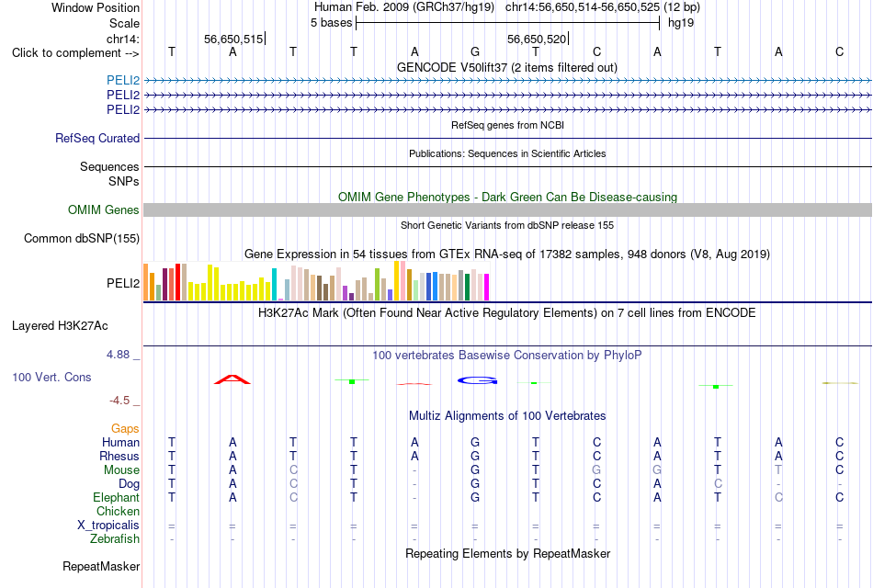Open Publications: Sequences in Scientific Articles title
873x588 pixels.
coord(507,153)
